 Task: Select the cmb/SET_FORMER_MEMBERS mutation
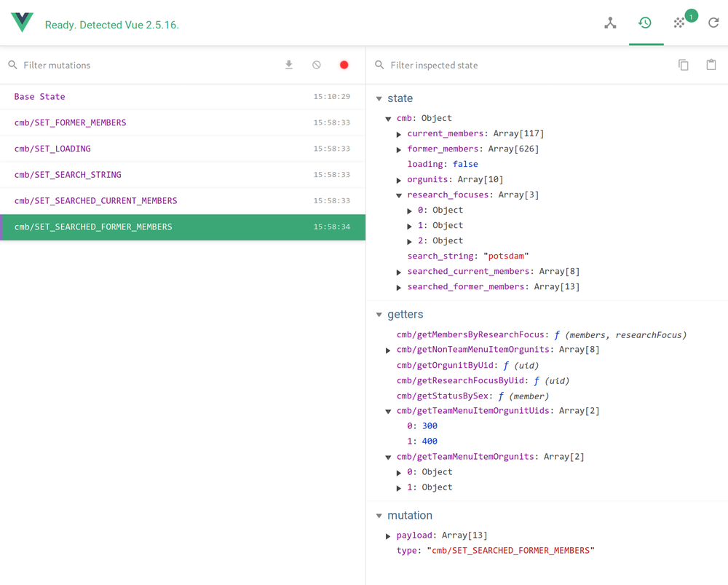pyautogui.click(x=183, y=122)
